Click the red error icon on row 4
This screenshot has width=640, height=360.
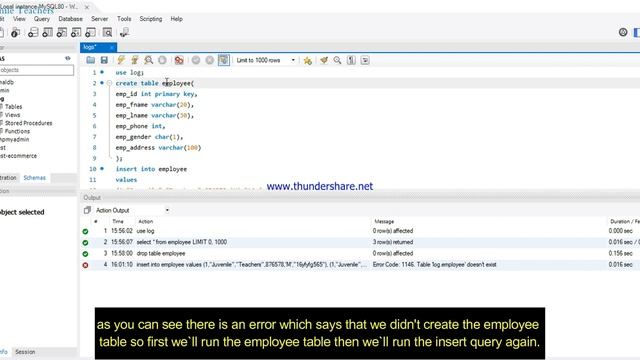coord(85,265)
